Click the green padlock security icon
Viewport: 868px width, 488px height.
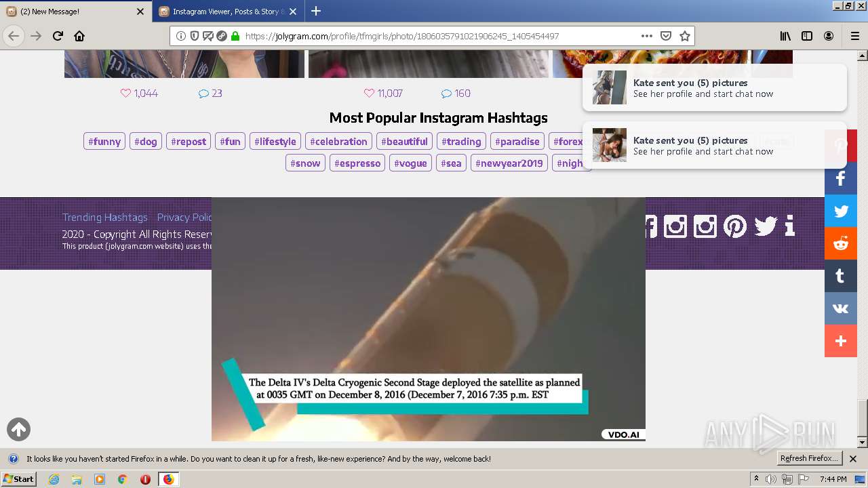[x=235, y=36]
